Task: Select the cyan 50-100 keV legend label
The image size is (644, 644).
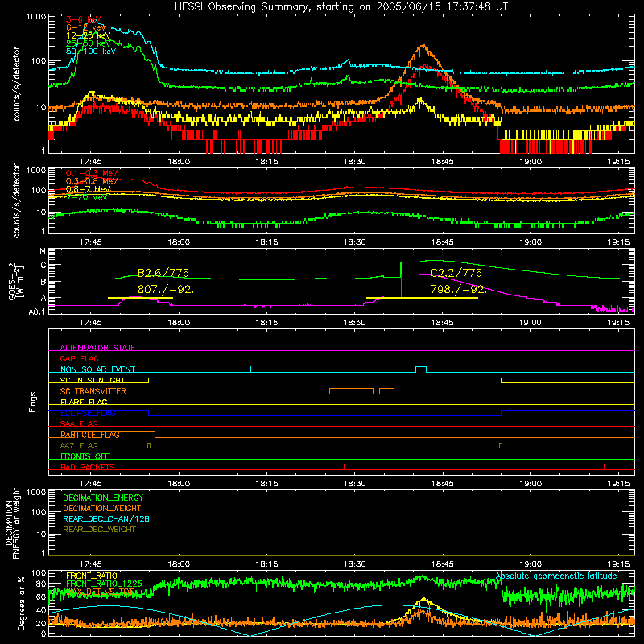Action: (x=91, y=52)
